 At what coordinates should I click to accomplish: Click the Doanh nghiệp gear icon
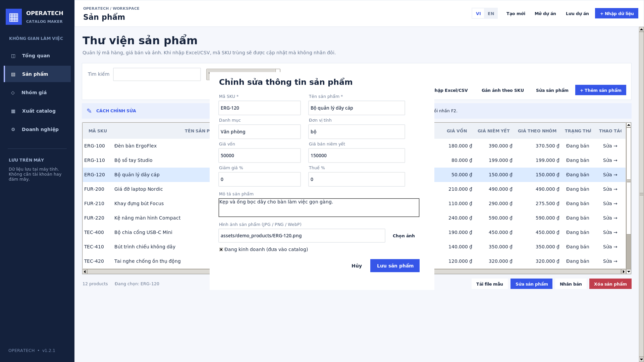tap(13, 129)
